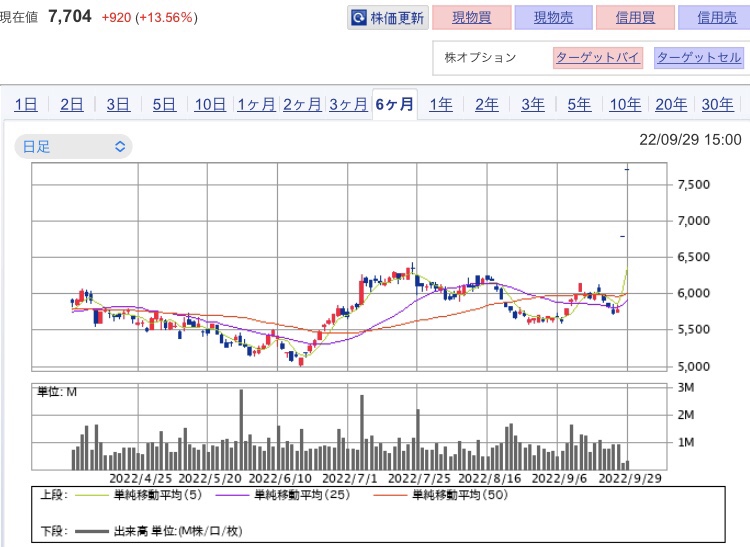This screenshot has width=750, height=547.
Task: Click the up-down arrows on 日足 selector
Action: 120,146
